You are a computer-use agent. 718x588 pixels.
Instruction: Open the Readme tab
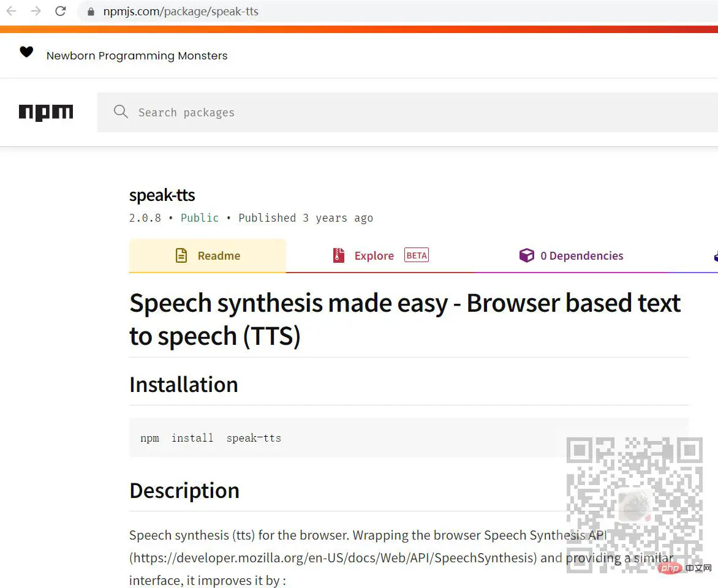coord(208,255)
